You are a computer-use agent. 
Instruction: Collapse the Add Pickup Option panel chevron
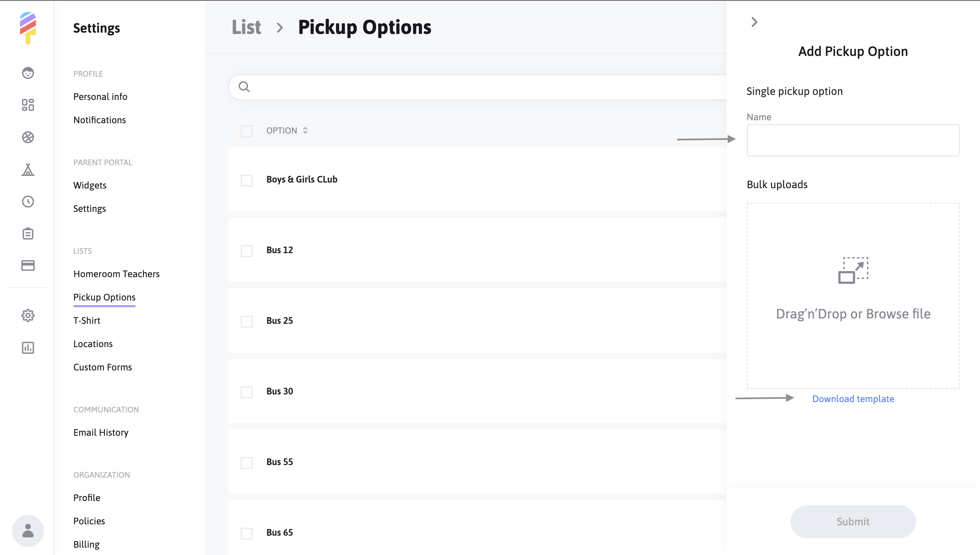(754, 22)
